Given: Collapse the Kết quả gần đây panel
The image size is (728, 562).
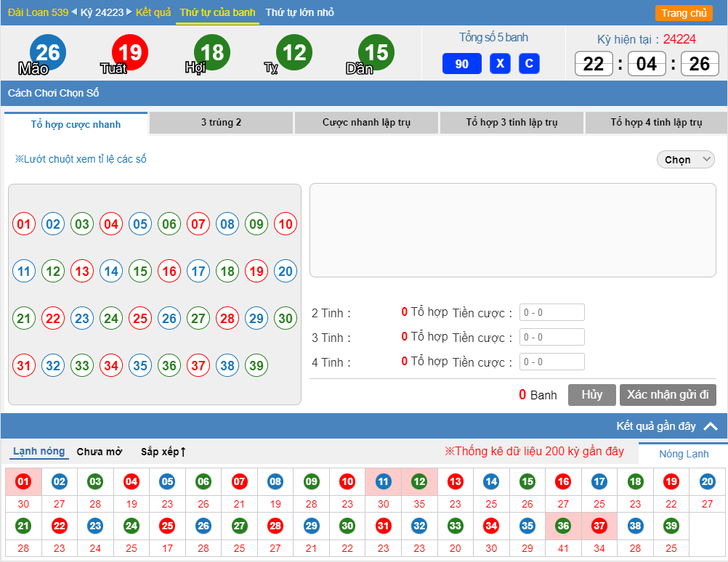Looking at the screenshot, I should (x=711, y=427).
